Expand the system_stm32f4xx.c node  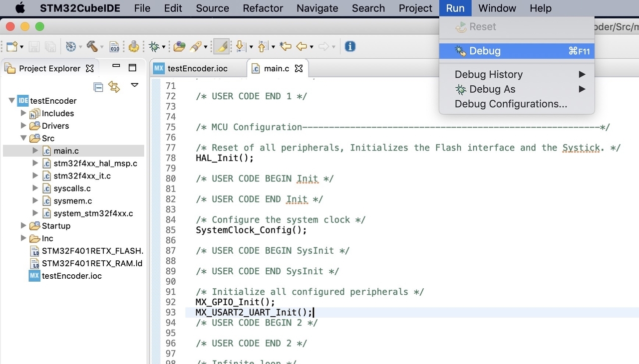[x=35, y=213]
